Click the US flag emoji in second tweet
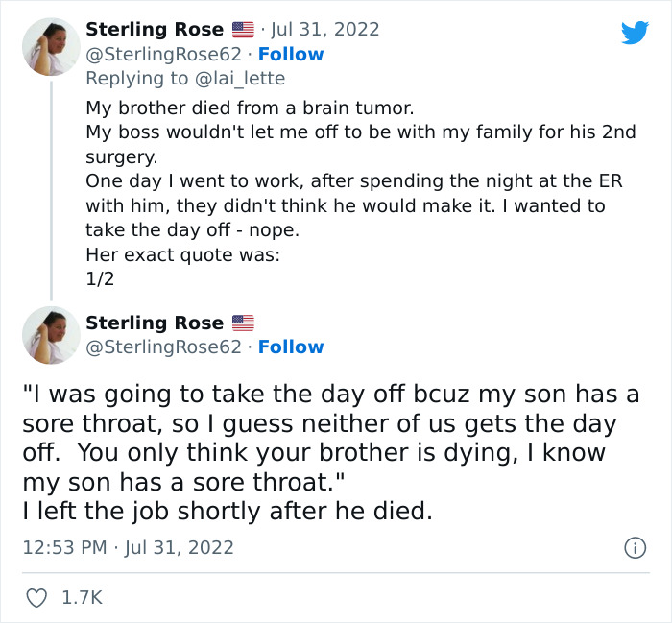 [x=243, y=323]
